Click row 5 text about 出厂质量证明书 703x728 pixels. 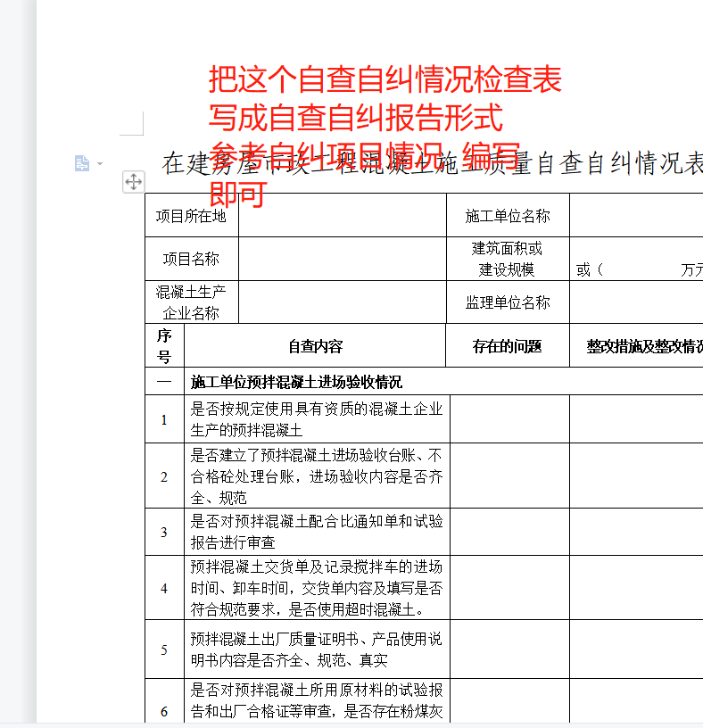[x=317, y=649]
